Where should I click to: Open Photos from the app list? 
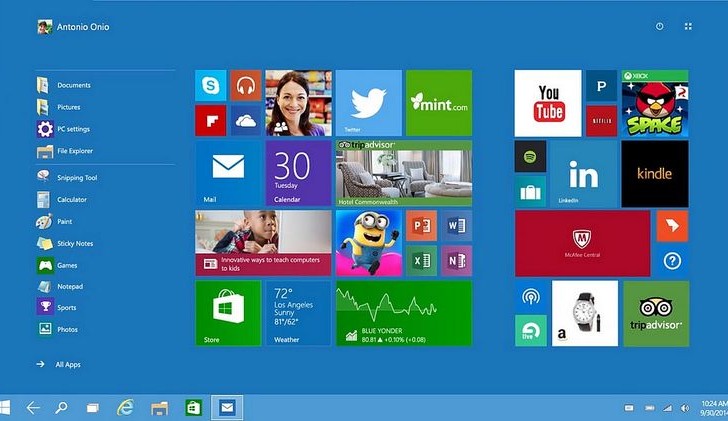pos(58,329)
